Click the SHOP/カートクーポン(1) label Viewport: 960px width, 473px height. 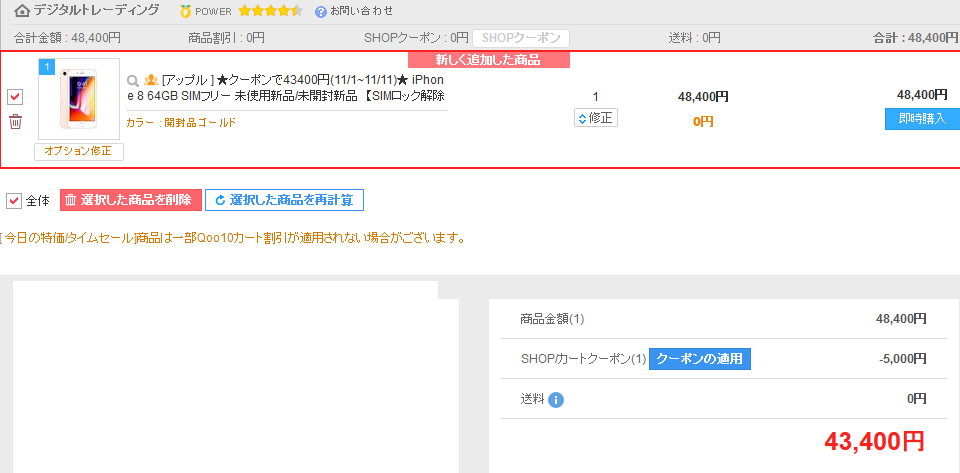[x=583, y=359]
